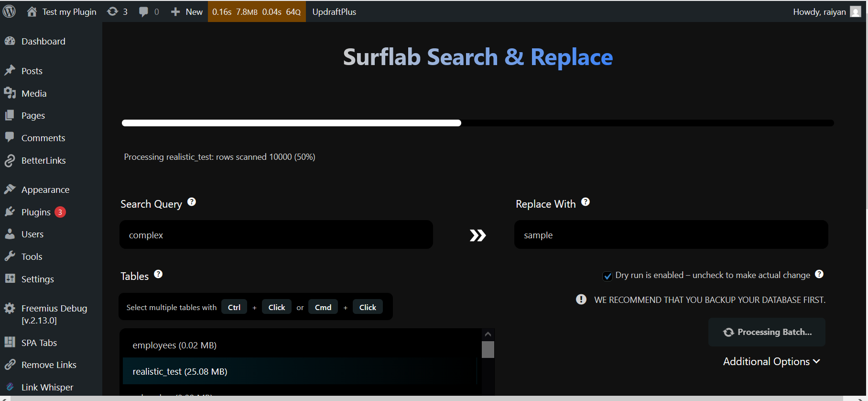Click the Freemius Debug gear icon
Viewport: 868px width, 401px height.
[x=10, y=308]
